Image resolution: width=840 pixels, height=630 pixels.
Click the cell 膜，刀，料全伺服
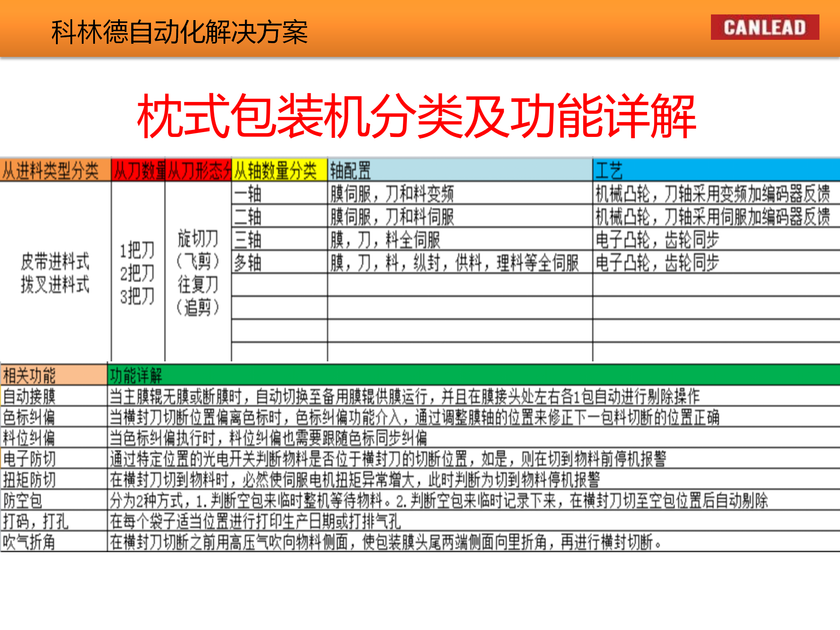(x=460, y=239)
